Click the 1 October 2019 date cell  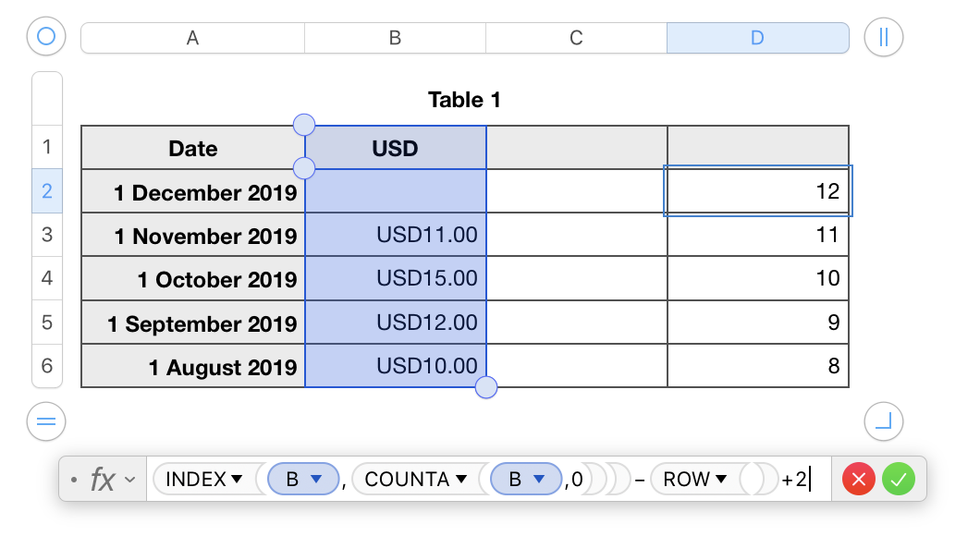pyautogui.click(x=193, y=279)
